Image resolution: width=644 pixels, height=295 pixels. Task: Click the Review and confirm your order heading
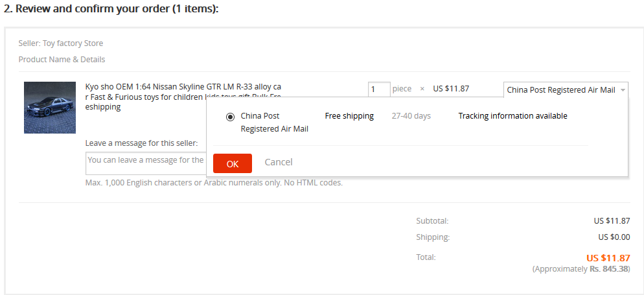111,9
